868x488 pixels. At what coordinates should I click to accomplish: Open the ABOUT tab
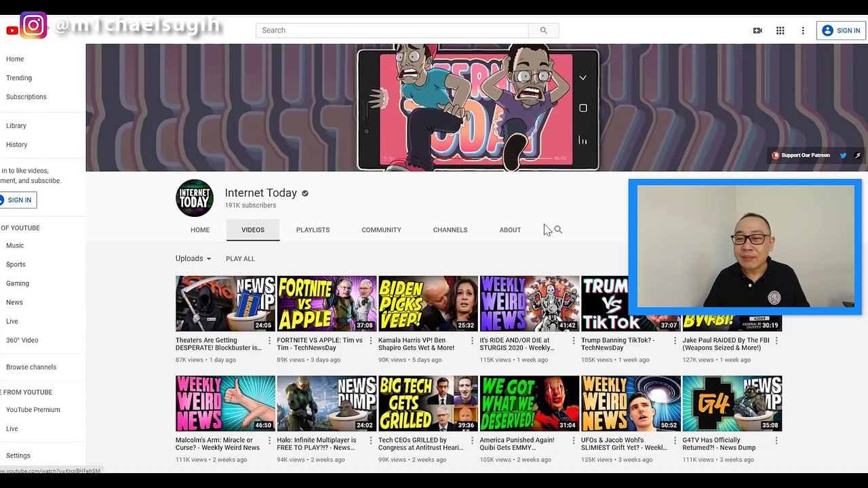[510, 230]
